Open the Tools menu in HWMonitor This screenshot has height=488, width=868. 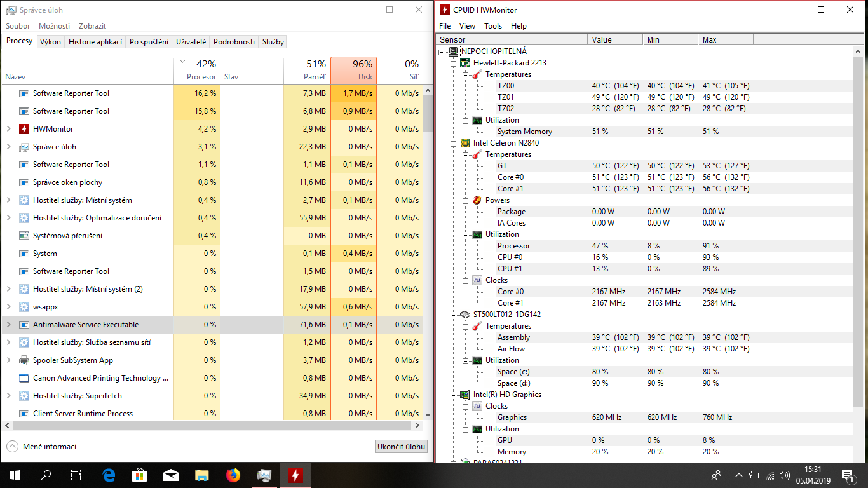(x=493, y=26)
